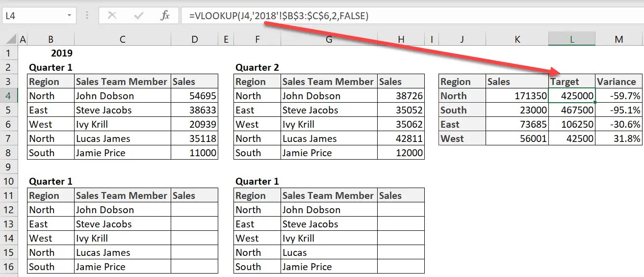Click bold South in summary table
Screen dimensions: 644x277
(x=462, y=110)
